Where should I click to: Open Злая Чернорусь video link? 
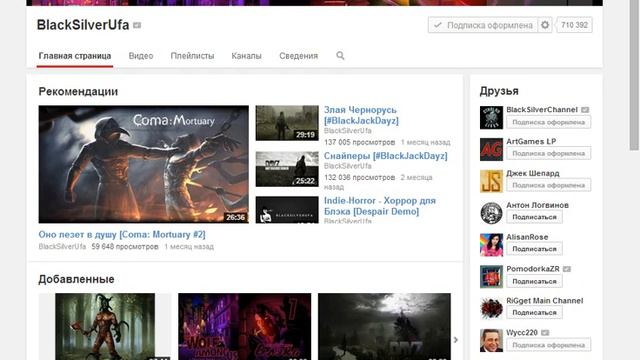(361, 115)
